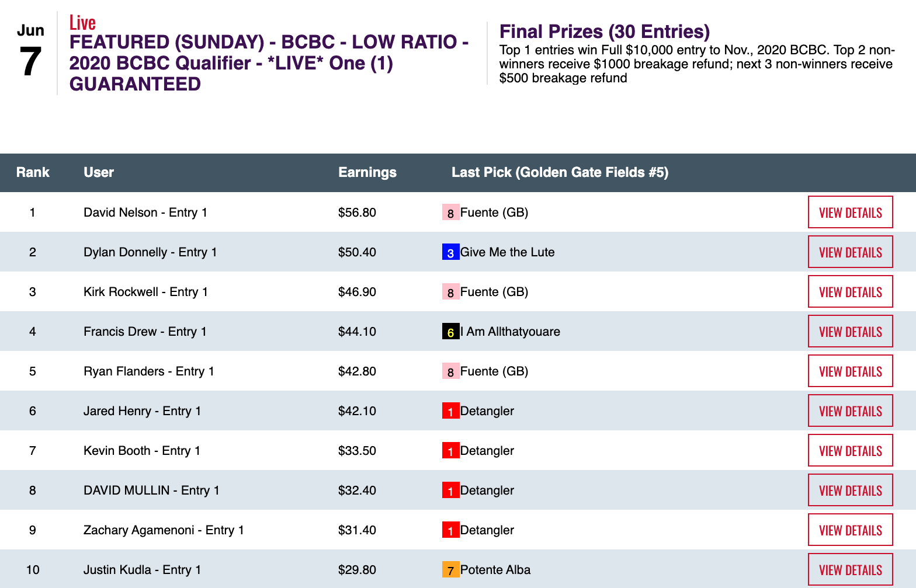View details for David Nelson's entry

(x=850, y=213)
